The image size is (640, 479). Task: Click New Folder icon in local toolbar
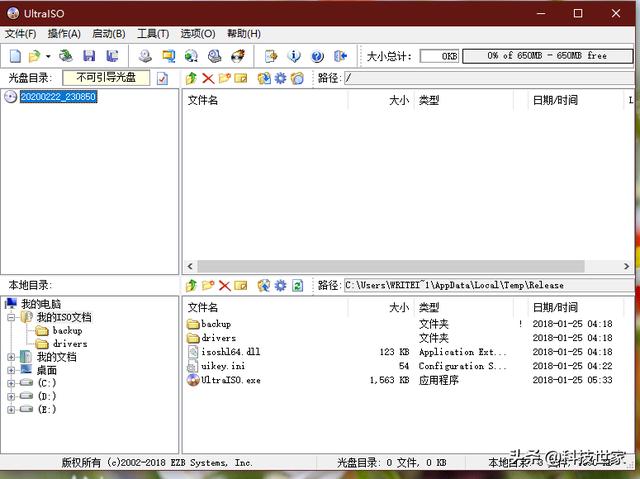(208, 285)
